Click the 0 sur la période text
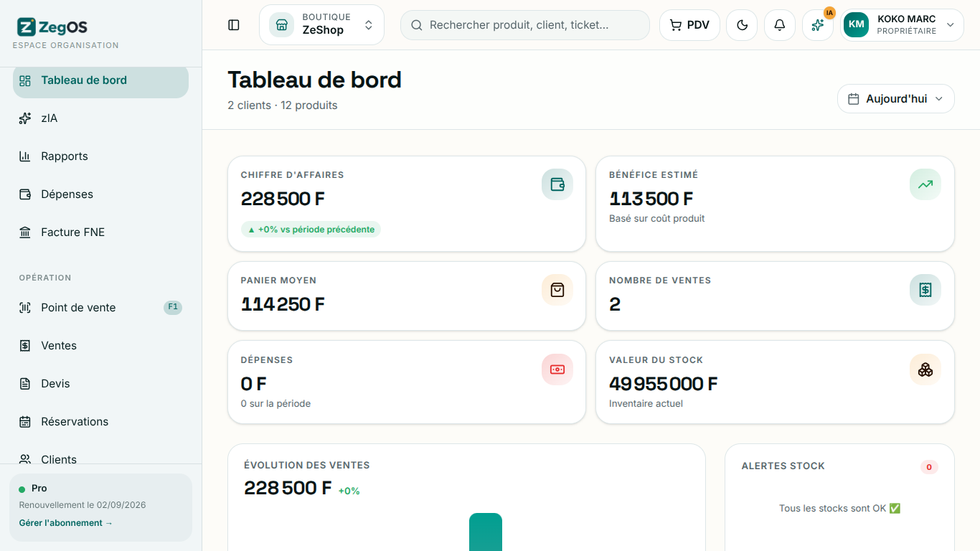980x551 pixels. coord(275,404)
